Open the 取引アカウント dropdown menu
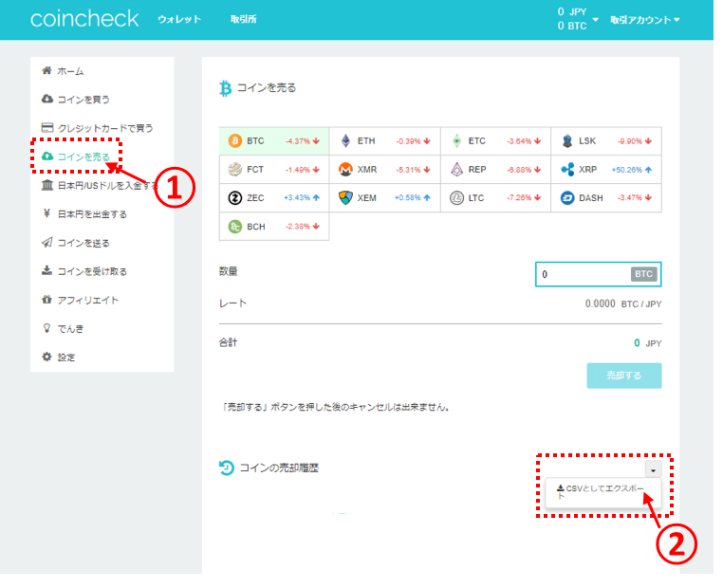 click(x=644, y=20)
